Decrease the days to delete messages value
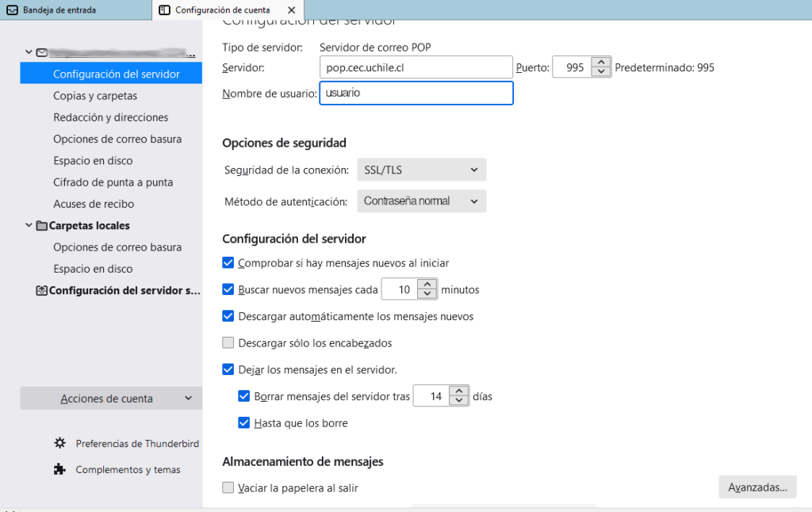 pos(459,401)
